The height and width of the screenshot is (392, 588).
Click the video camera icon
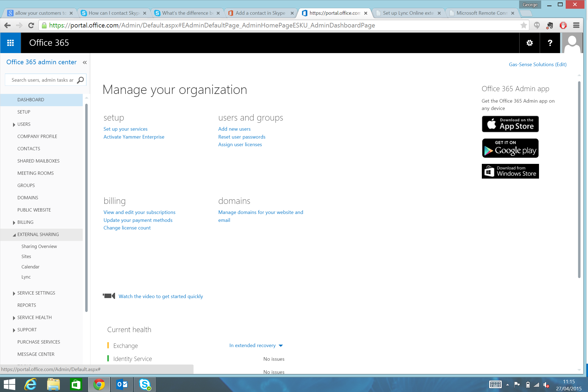click(x=109, y=296)
